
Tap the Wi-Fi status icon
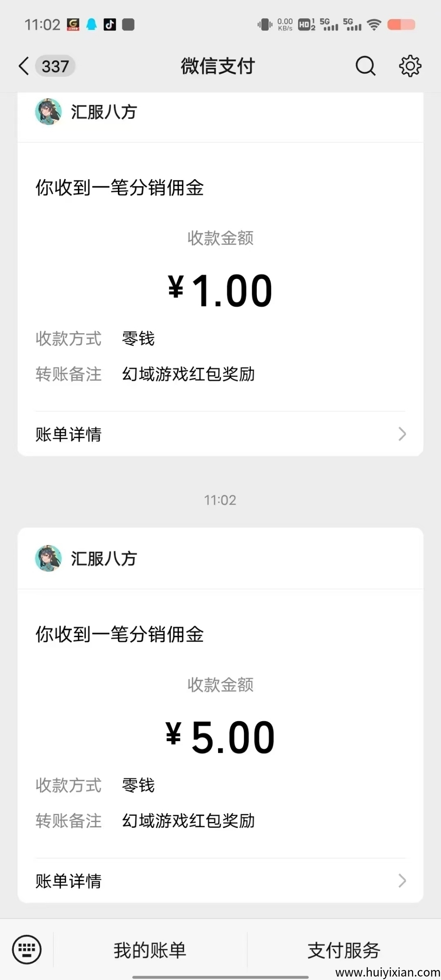click(374, 25)
